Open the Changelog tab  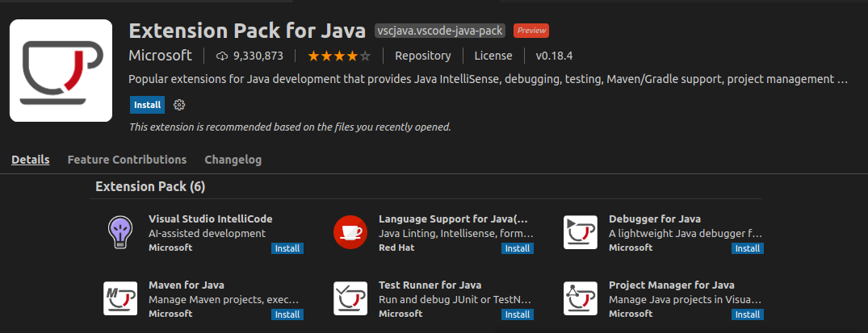(233, 160)
